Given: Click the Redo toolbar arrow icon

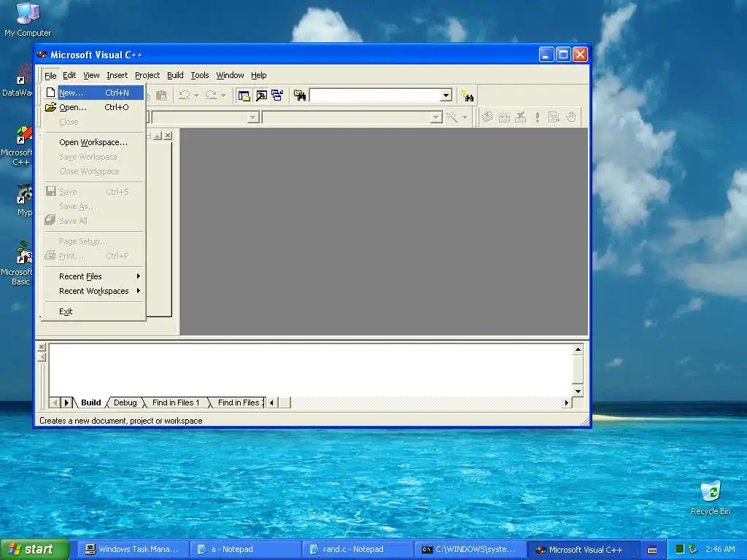Looking at the screenshot, I should tap(211, 96).
